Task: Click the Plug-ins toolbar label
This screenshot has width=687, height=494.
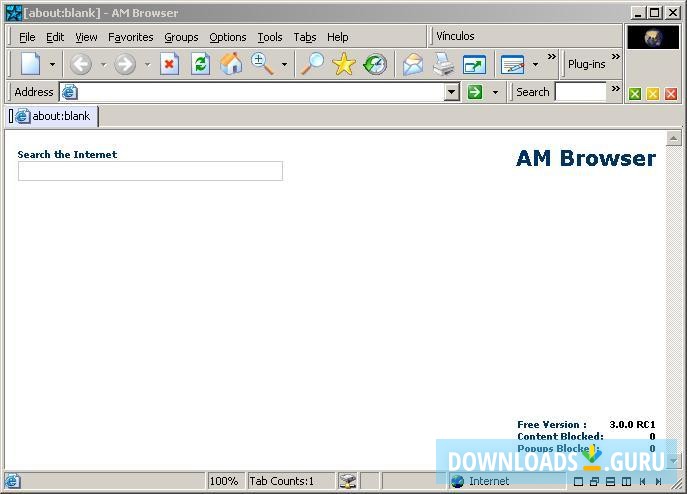Action: coord(586,64)
